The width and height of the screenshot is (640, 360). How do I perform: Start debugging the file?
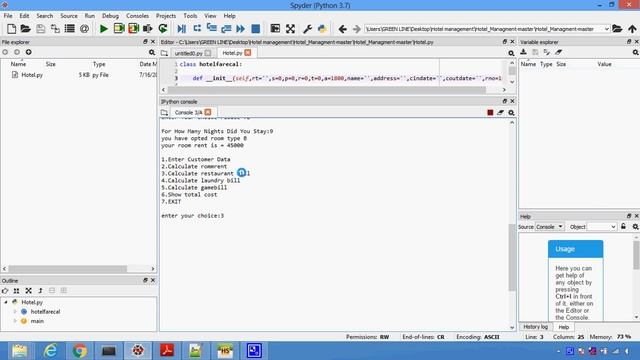pyautogui.click(x=182, y=29)
